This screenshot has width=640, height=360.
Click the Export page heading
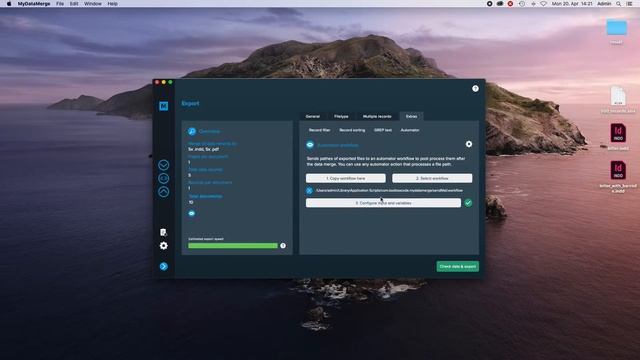[190, 104]
